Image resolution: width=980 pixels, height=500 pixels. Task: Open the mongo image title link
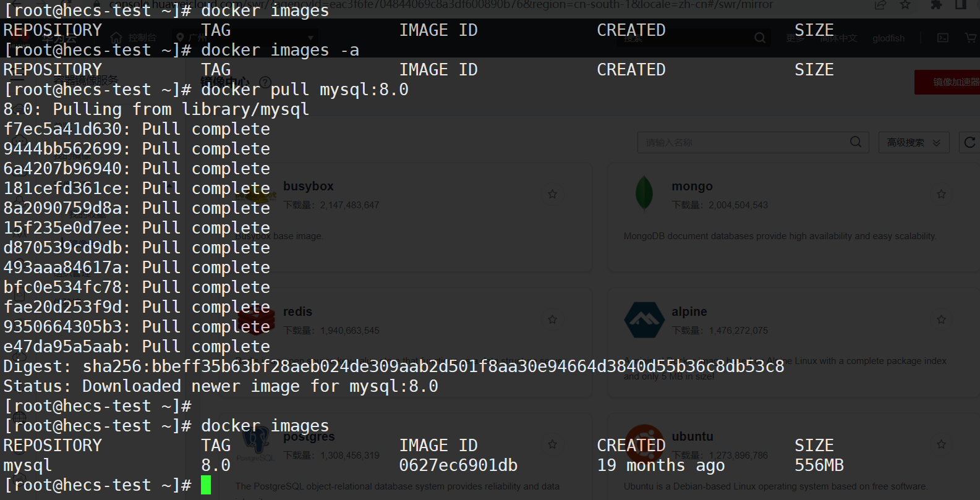coord(692,186)
